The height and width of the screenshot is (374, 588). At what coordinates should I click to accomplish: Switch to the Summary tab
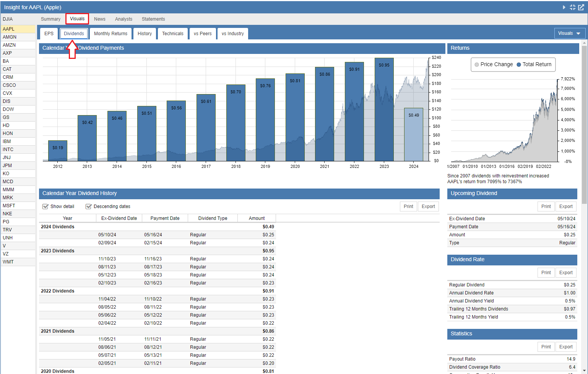[x=50, y=19]
